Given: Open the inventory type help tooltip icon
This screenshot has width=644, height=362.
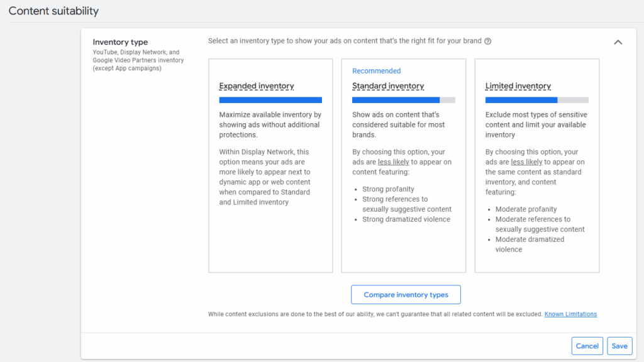Looking at the screenshot, I should pos(488,41).
